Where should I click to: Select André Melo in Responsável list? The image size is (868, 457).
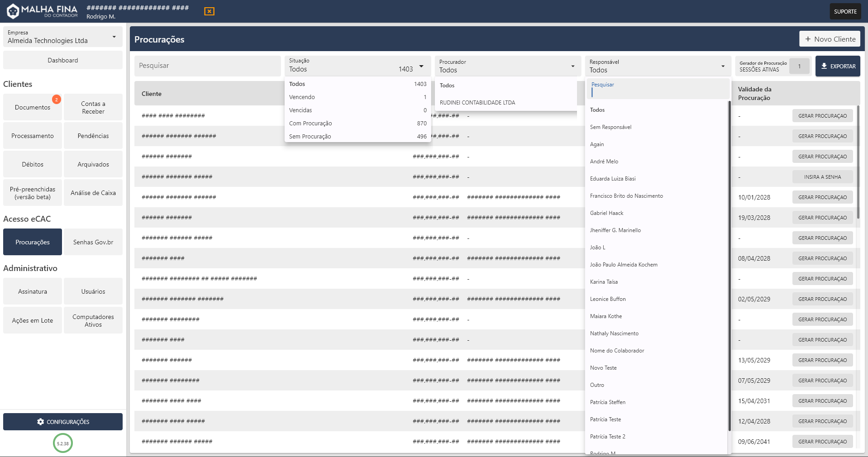604,162
